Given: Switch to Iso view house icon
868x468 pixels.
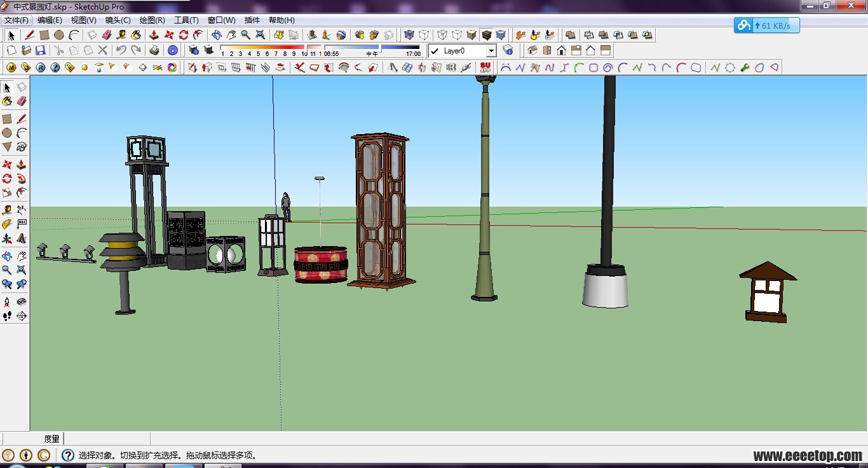Looking at the screenshot, I should 532,50.
